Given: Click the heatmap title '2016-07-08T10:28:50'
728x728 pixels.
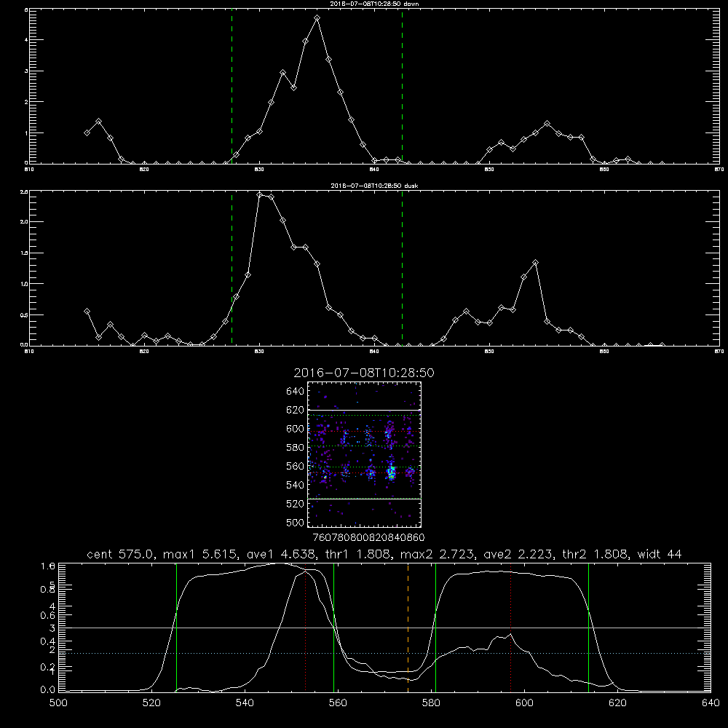Looking at the screenshot, I should click(364, 373).
